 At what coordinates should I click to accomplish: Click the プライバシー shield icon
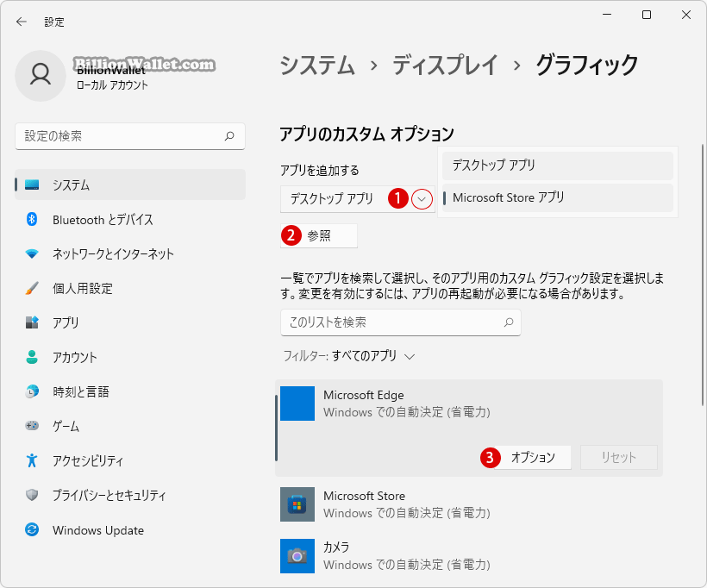[32, 495]
